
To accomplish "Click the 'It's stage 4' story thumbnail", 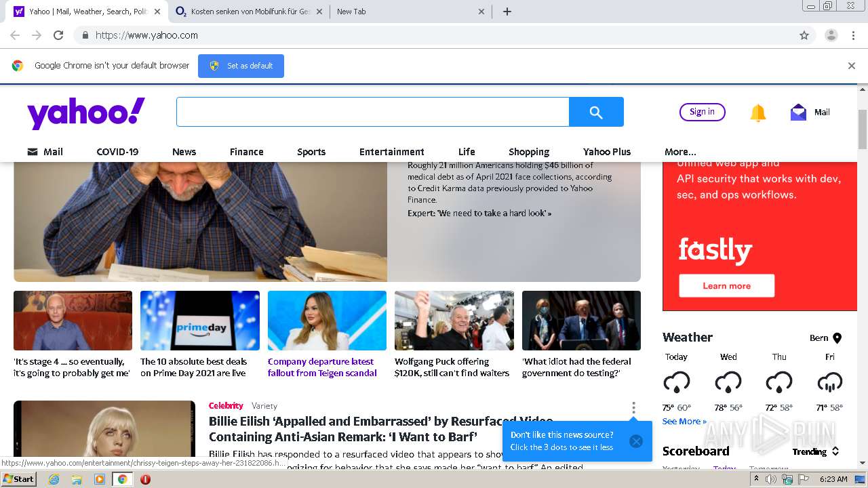I will coord(73,321).
